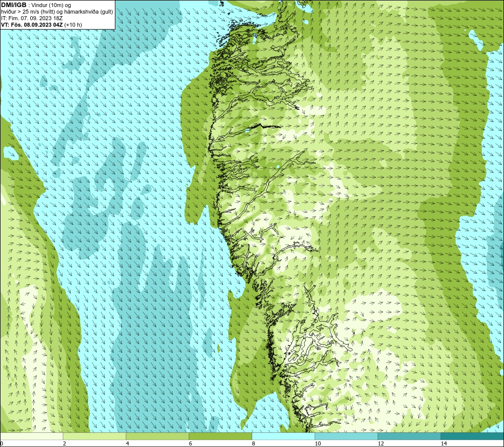Viewport: 504px width, 447px height.
Task: Click the darkest teal swatch above 14 m/s
Action: click(473, 436)
